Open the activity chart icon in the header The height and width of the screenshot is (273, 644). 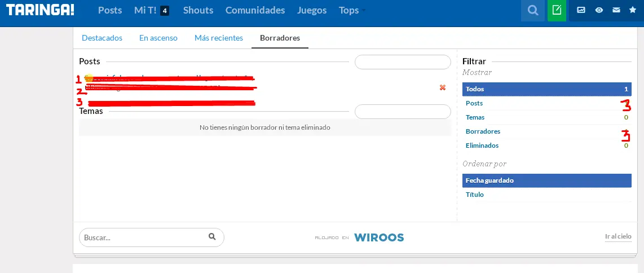coord(581,10)
